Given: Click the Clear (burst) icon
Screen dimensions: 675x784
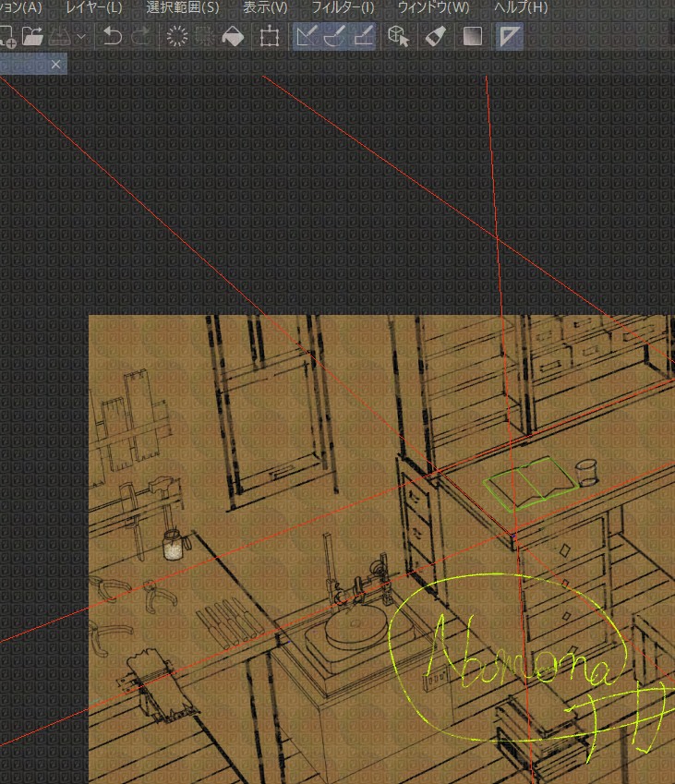Looking at the screenshot, I should (175, 37).
